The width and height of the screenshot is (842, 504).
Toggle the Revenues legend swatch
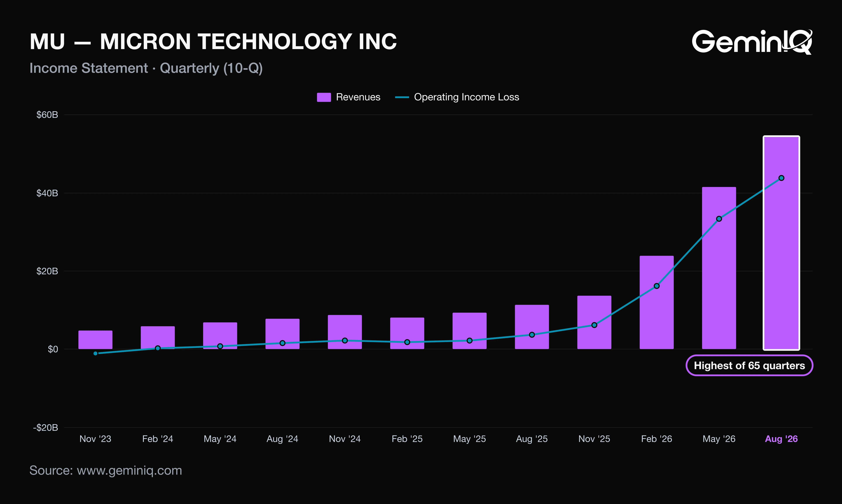324,97
